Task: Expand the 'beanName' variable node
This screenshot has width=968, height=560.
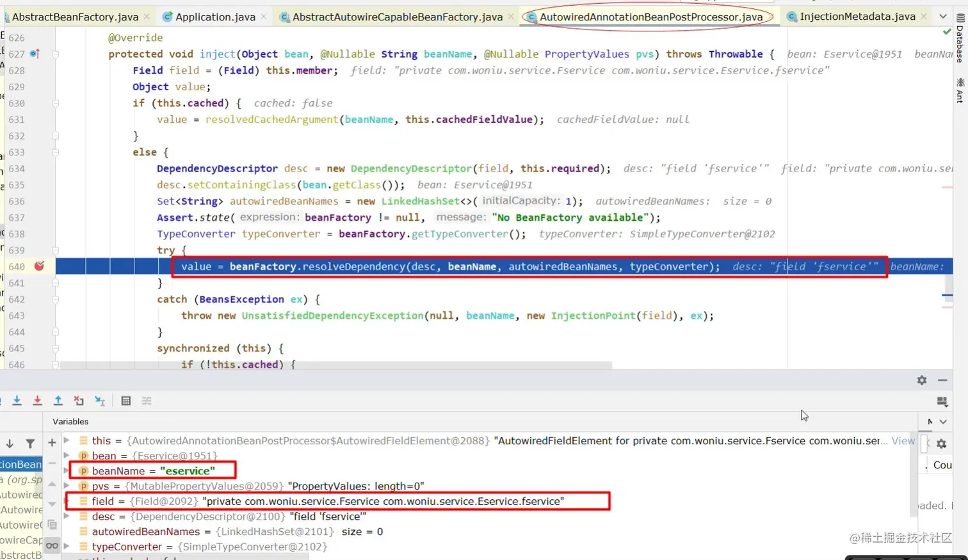Action: click(x=67, y=470)
